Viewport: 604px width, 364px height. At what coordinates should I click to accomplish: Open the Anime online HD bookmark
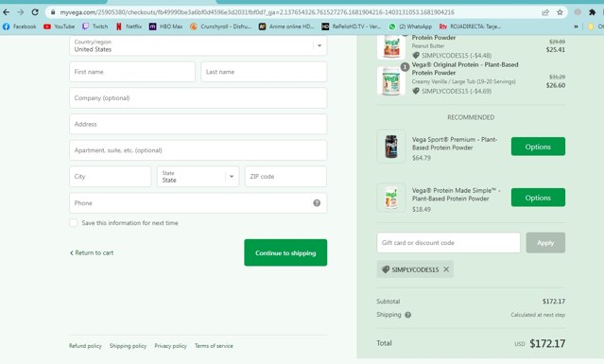(286, 26)
